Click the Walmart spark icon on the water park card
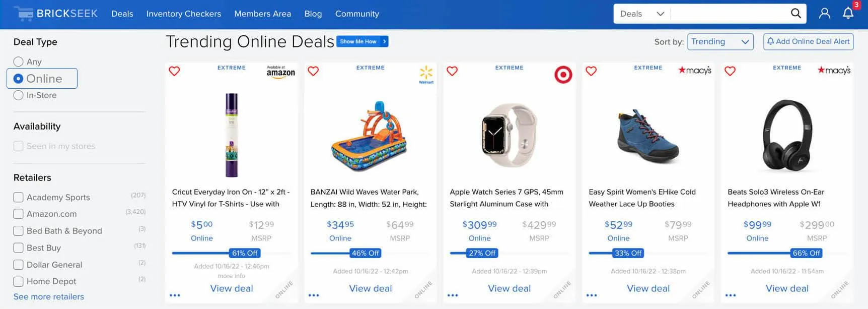Image resolution: width=868 pixels, height=309 pixels. click(426, 74)
